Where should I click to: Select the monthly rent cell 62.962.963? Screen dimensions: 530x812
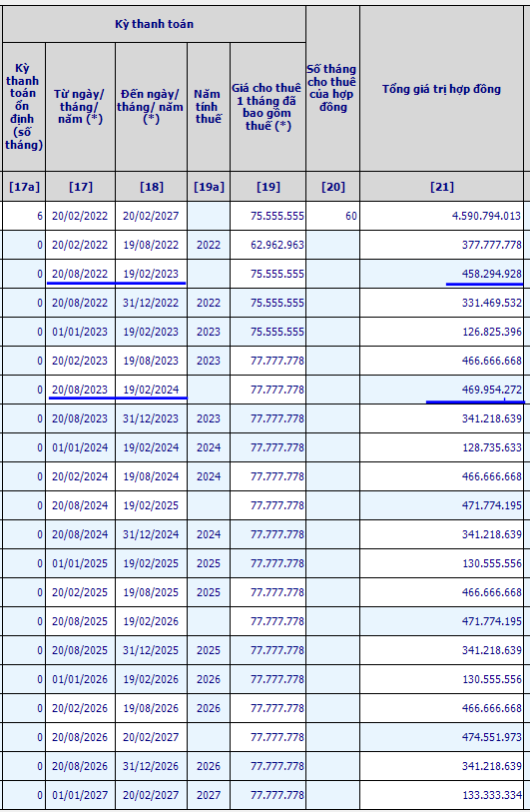click(267, 245)
